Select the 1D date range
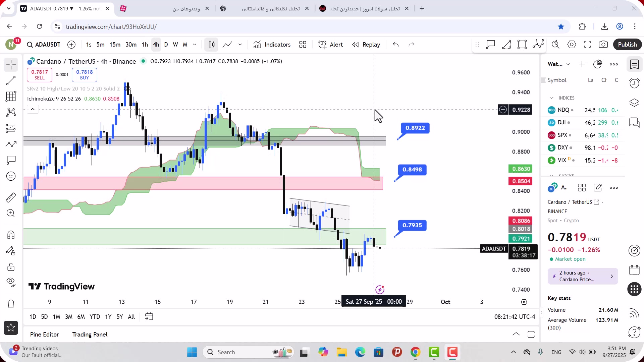This screenshot has height=362, width=644. coord(33,317)
